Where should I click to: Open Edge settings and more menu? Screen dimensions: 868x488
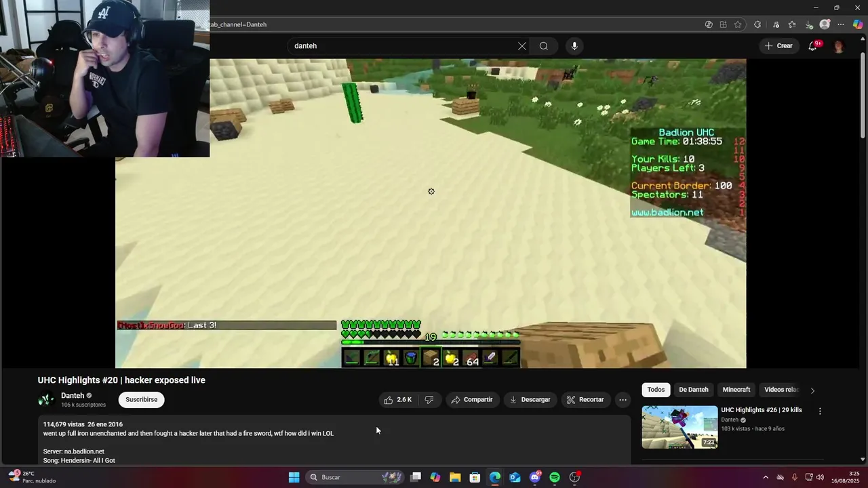click(x=842, y=24)
